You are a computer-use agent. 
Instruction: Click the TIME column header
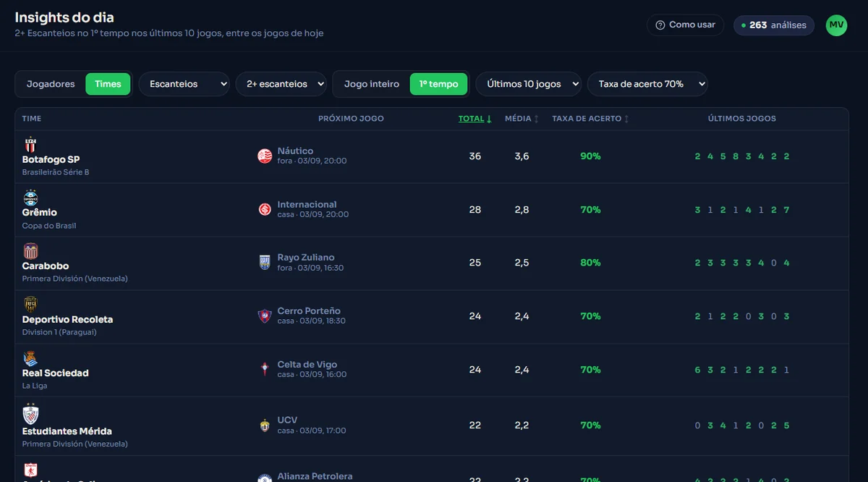32,119
